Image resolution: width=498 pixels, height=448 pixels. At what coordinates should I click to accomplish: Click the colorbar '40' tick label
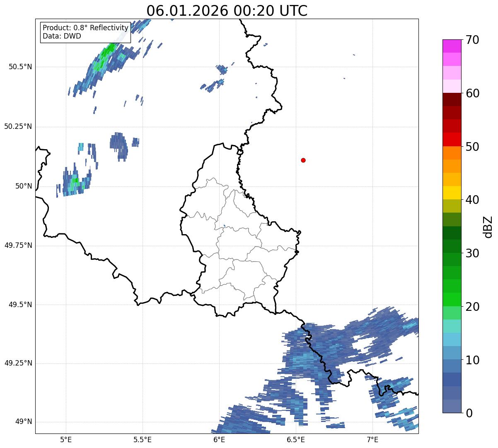pyautogui.click(x=472, y=200)
